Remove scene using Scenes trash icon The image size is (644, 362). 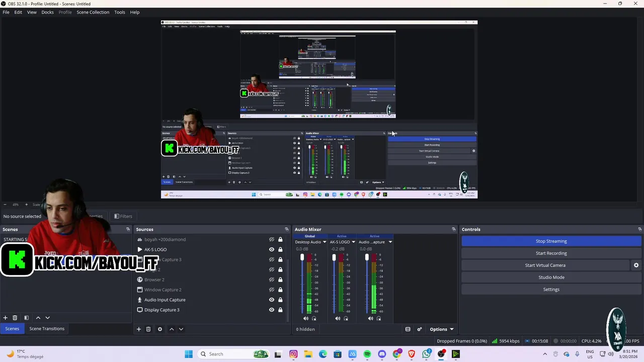[15, 318]
